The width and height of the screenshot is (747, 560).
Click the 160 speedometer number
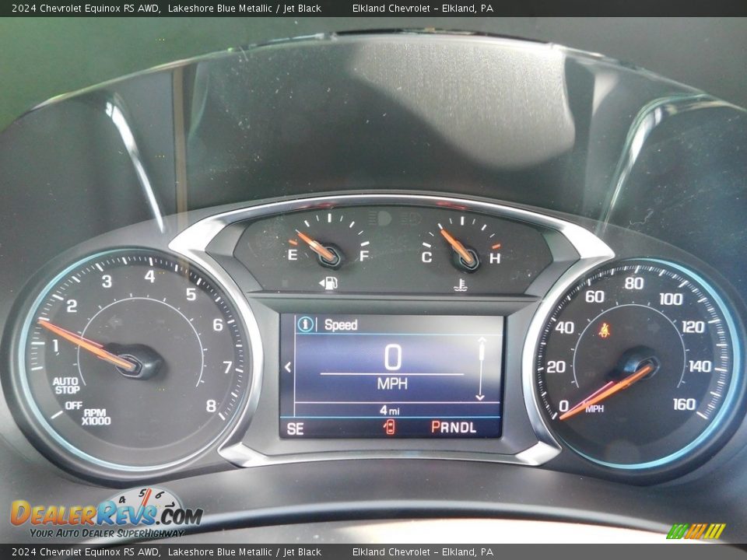pos(685,404)
